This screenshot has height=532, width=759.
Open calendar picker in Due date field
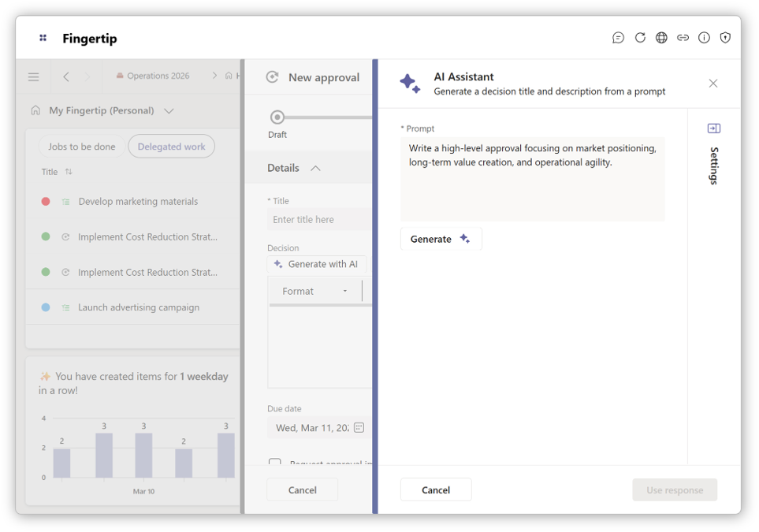coord(359,428)
